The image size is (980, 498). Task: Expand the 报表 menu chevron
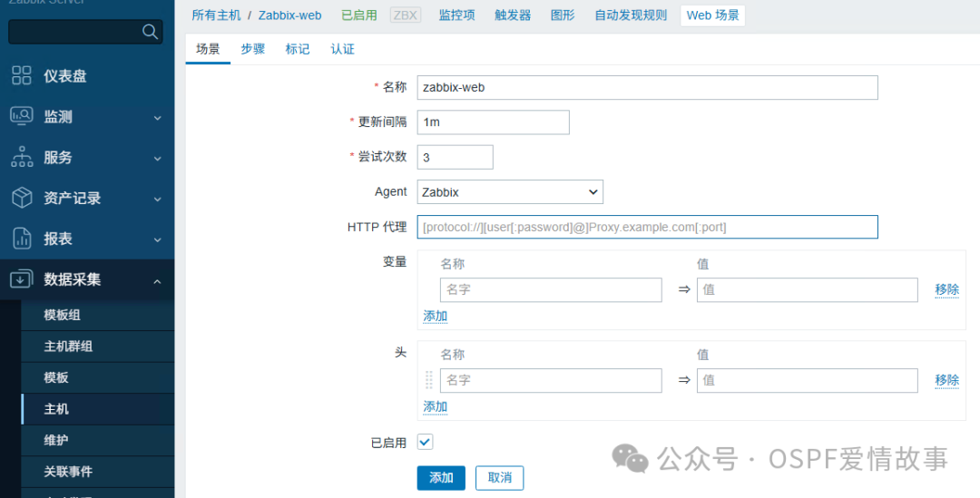click(x=158, y=240)
